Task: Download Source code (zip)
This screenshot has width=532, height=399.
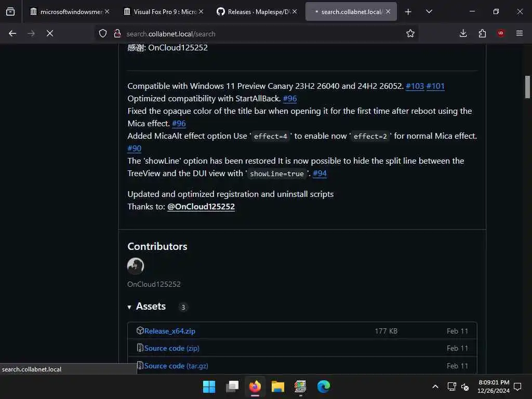Action: pyautogui.click(x=171, y=349)
